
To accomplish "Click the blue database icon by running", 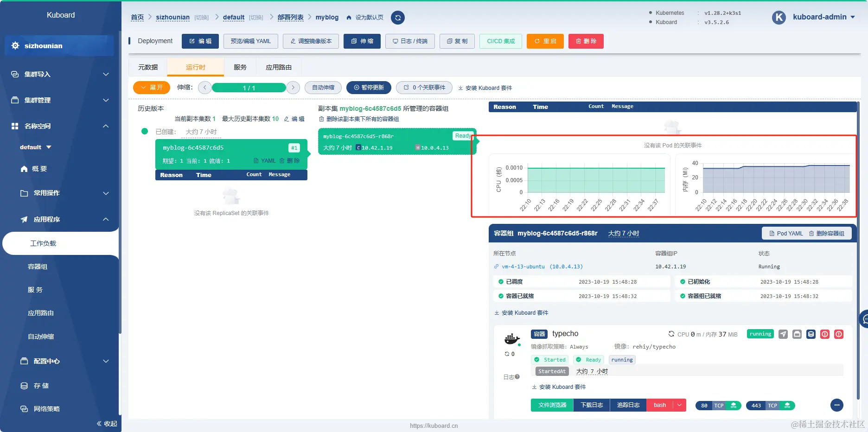I will (811, 334).
